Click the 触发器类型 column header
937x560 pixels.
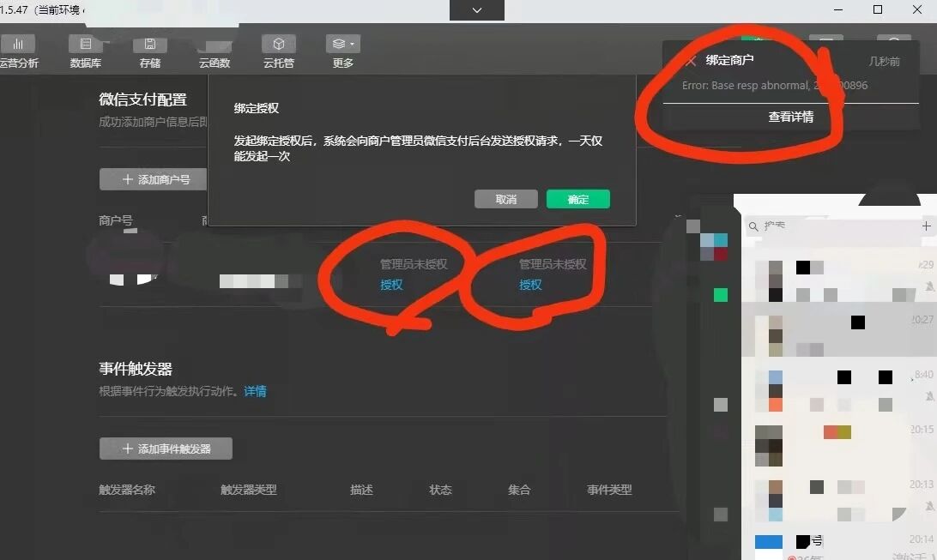249,490
